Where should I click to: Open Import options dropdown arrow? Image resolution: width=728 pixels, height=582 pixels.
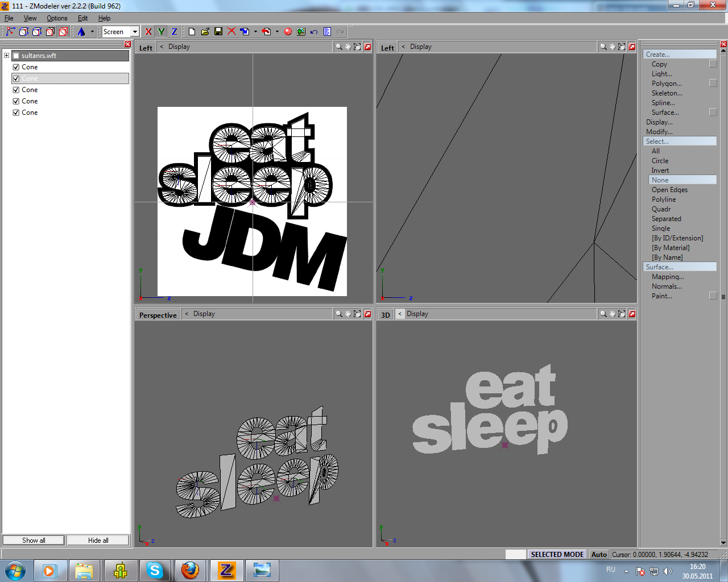click(x=255, y=32)
